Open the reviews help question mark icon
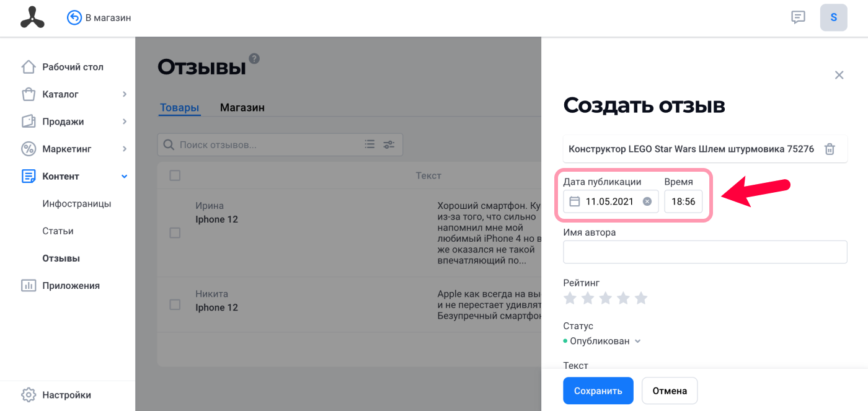This screenshot has width=868, height=411. [254, 59]
